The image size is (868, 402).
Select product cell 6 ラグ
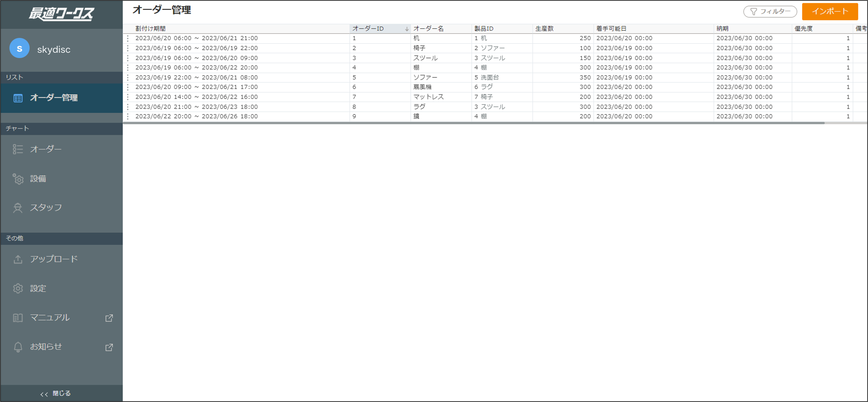(x=502, y=87)
